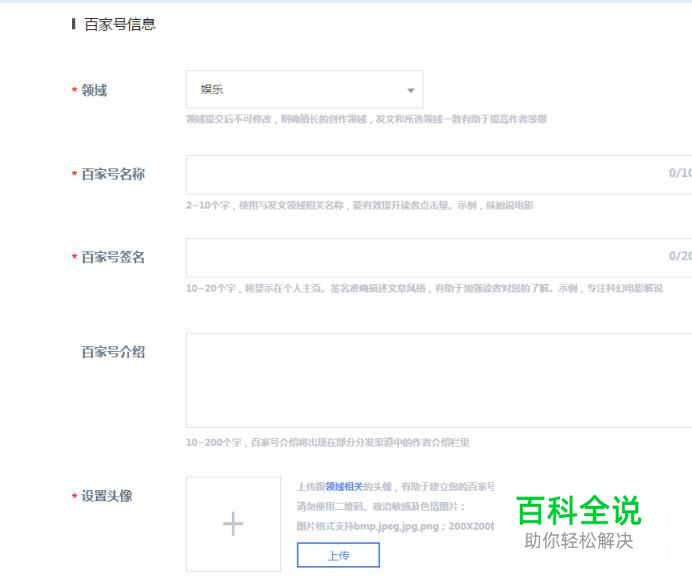Viewport: 692px width, 585px height.
Task: Click the hint text starting with 10-20个字
Action: [x=424, y=289]
